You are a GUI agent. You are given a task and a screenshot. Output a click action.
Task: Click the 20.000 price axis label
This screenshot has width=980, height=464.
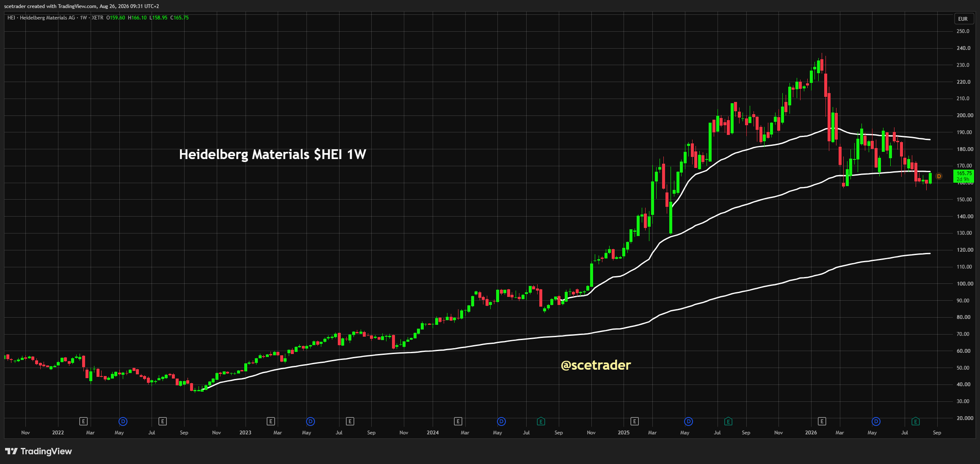tap(965, 418)
